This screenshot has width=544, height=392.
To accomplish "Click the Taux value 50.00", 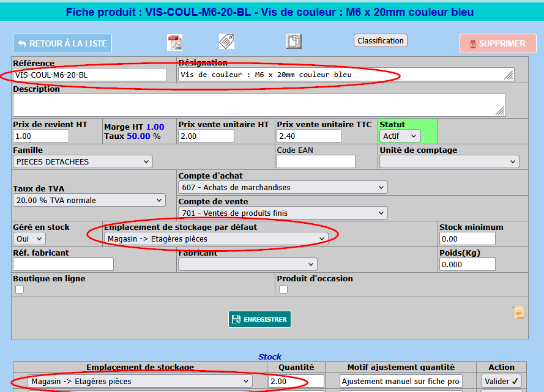I will point(138,136).
